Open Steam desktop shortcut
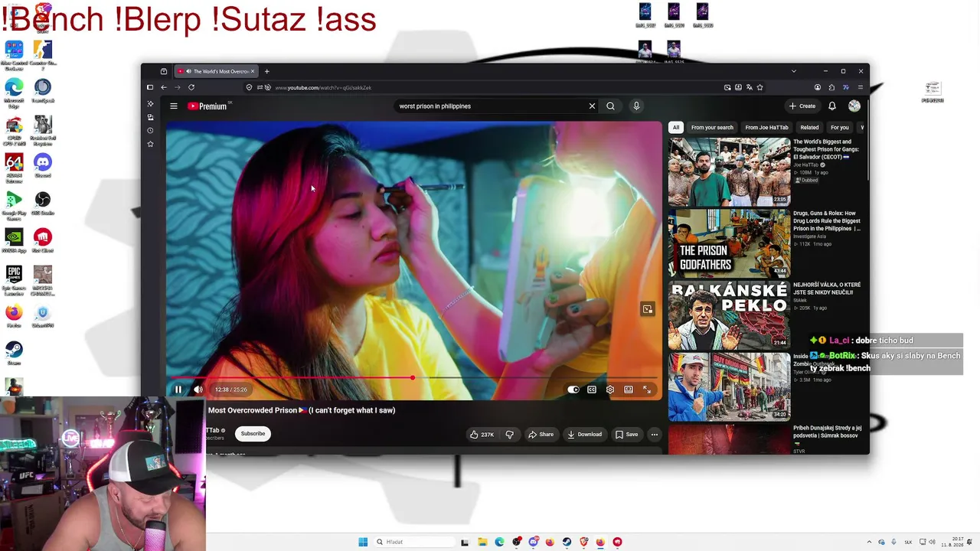 tap(14, 353)
